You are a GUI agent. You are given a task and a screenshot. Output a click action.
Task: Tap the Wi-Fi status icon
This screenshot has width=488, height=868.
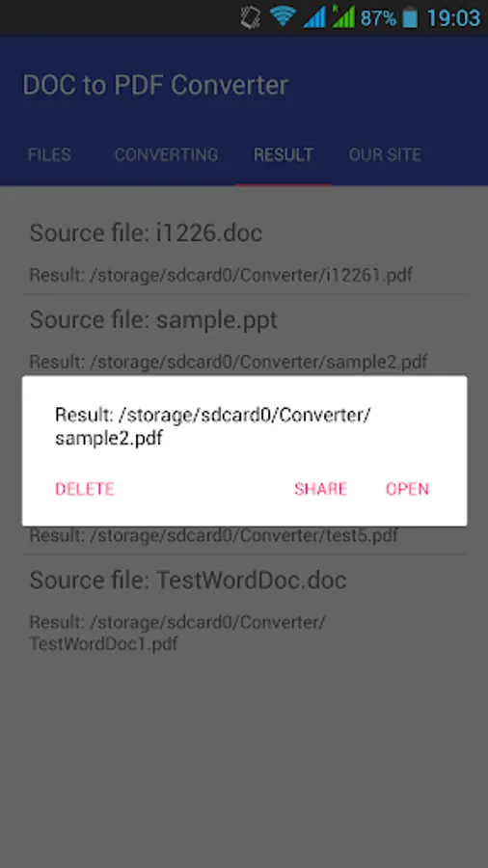283,17
